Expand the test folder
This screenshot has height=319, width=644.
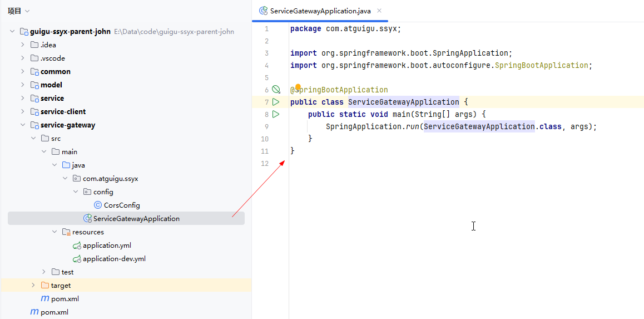pyautogui.click(x=44, y=272)
